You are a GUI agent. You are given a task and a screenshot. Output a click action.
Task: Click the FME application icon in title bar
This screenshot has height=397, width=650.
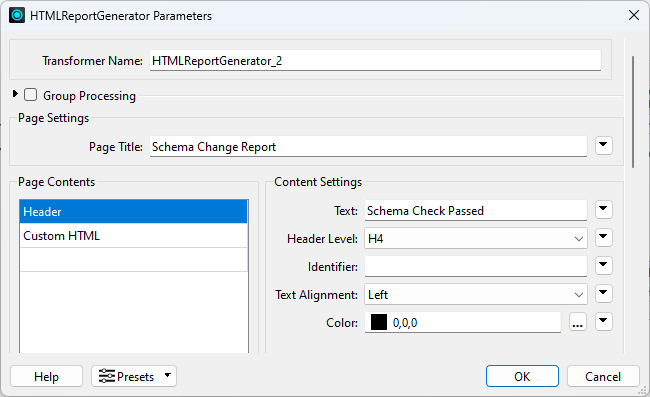17,16
